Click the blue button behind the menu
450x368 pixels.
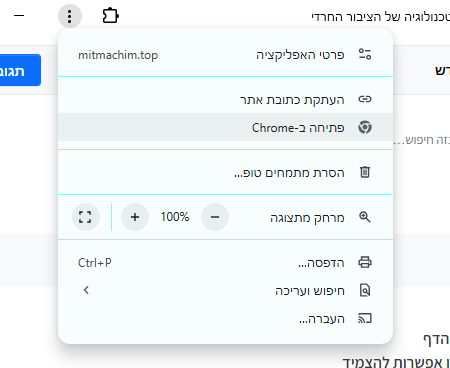[x=20, y=70]
